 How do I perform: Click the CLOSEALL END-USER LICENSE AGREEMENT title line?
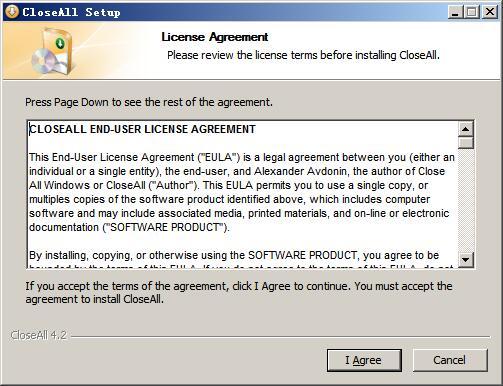(x=142, y=129)
